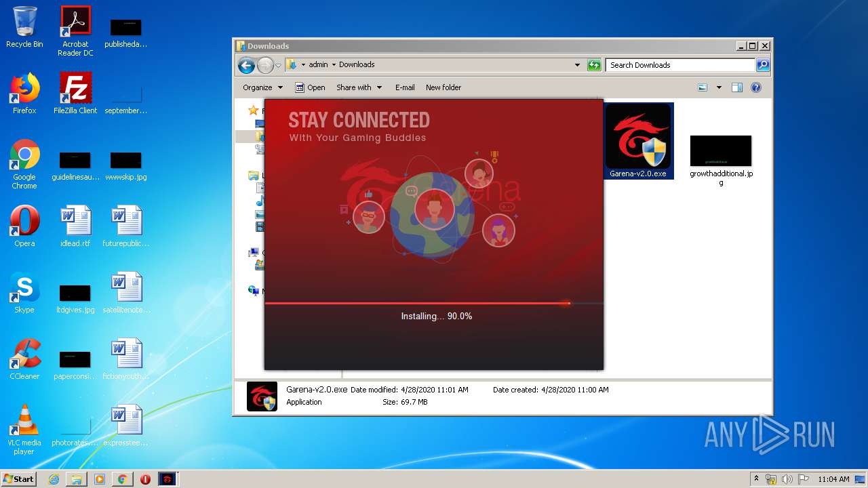Create a New folder from the toolbar
868x488 pixels.
tap(443, 87)
